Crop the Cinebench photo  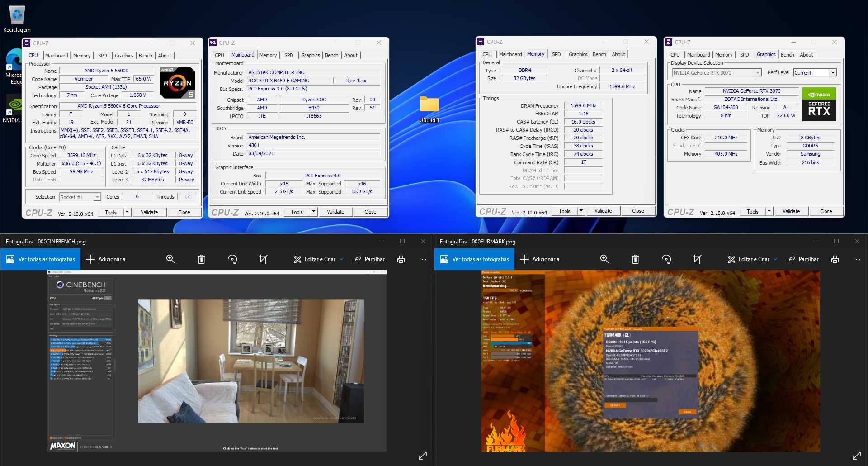[263, 259]
